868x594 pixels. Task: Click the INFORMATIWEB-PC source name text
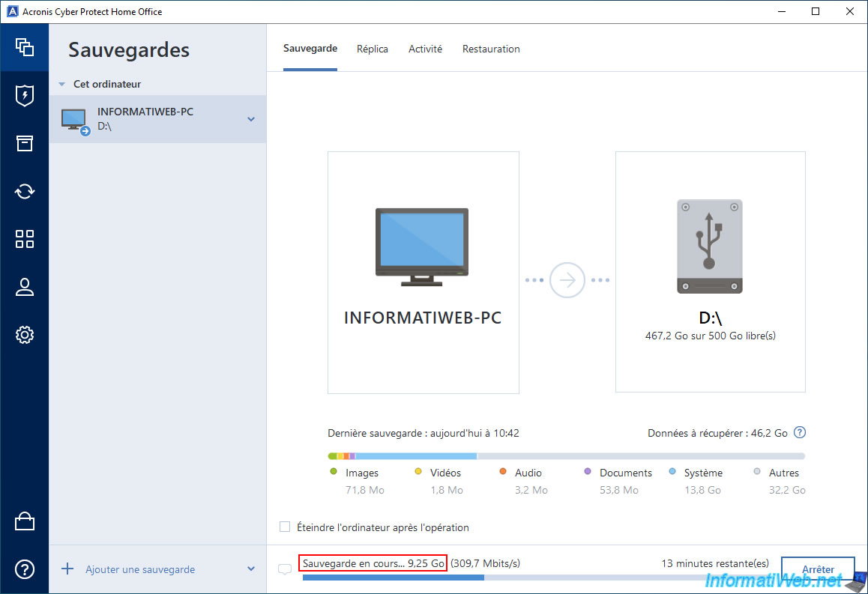[422, 318]
